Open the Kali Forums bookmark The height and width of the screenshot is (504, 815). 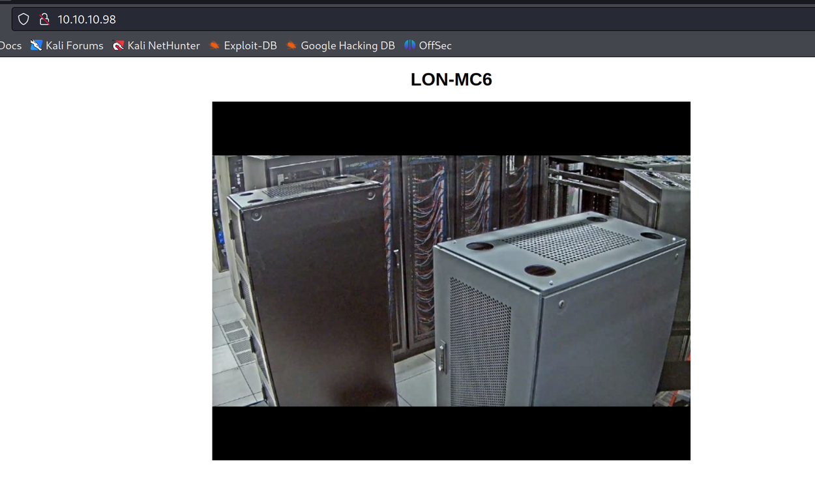tap(67, 46)
